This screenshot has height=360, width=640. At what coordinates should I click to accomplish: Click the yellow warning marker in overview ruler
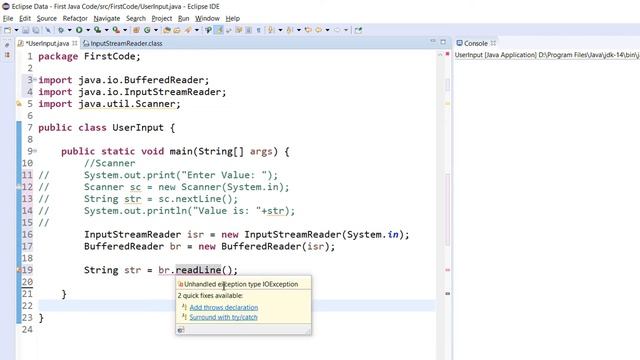pos(447,104)
